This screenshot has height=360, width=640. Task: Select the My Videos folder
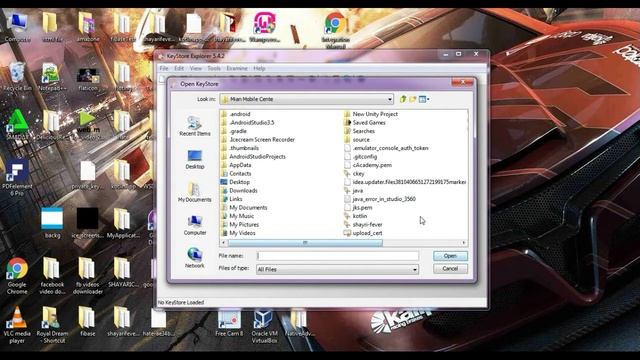pos(238,233)
